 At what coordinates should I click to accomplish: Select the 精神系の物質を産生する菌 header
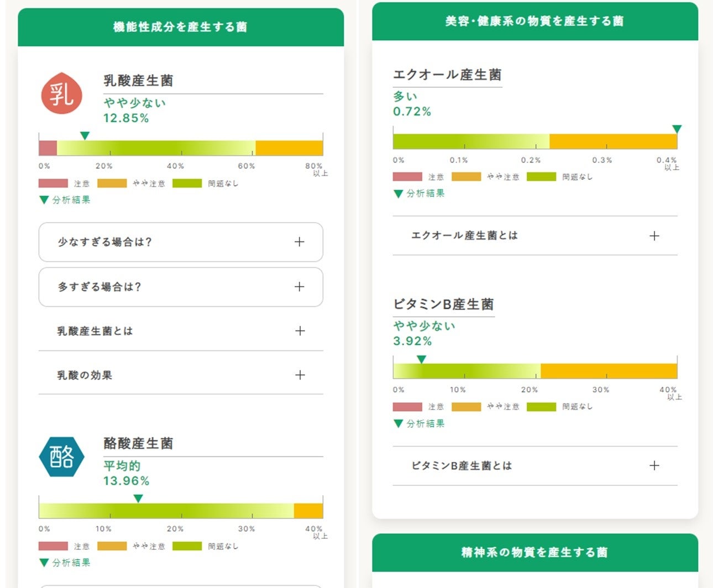tap(534, 552)
